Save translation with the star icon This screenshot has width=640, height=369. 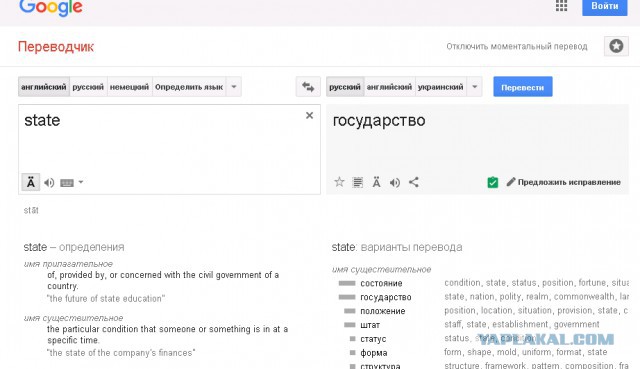[x=339, y=182]
